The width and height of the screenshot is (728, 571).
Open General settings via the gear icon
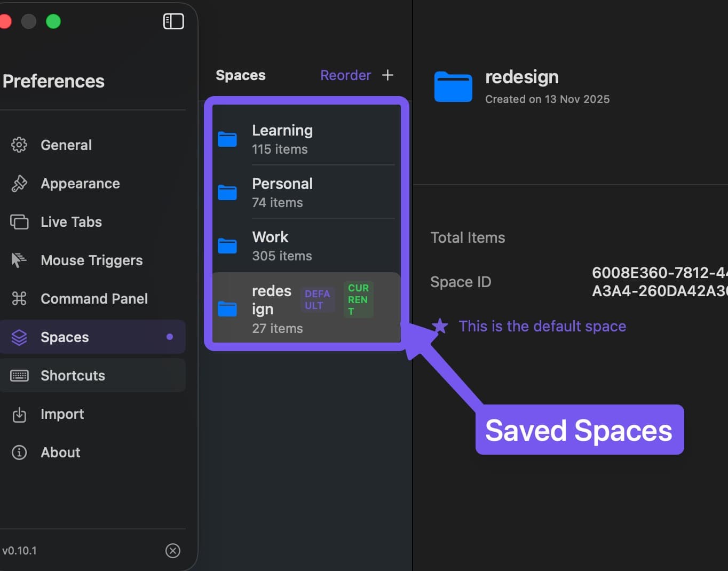pos(19,145)
